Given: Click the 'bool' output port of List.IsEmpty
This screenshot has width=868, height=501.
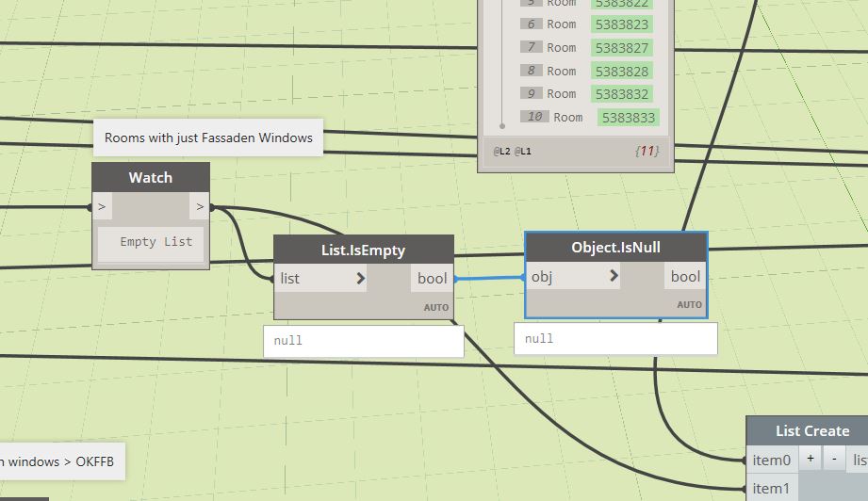Looking at the screenshot, I should (x=432, y=278).
